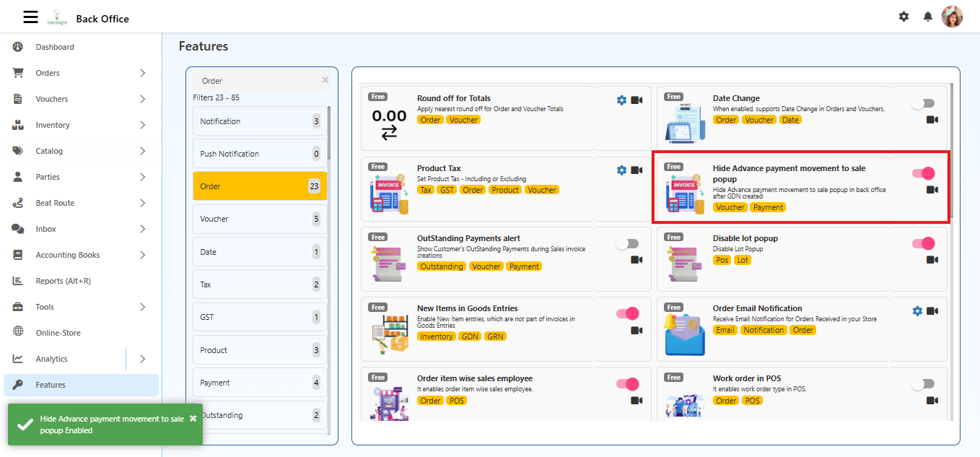Dismiss the green success notification
980x457 pixels.
click(x=193, y=419)
